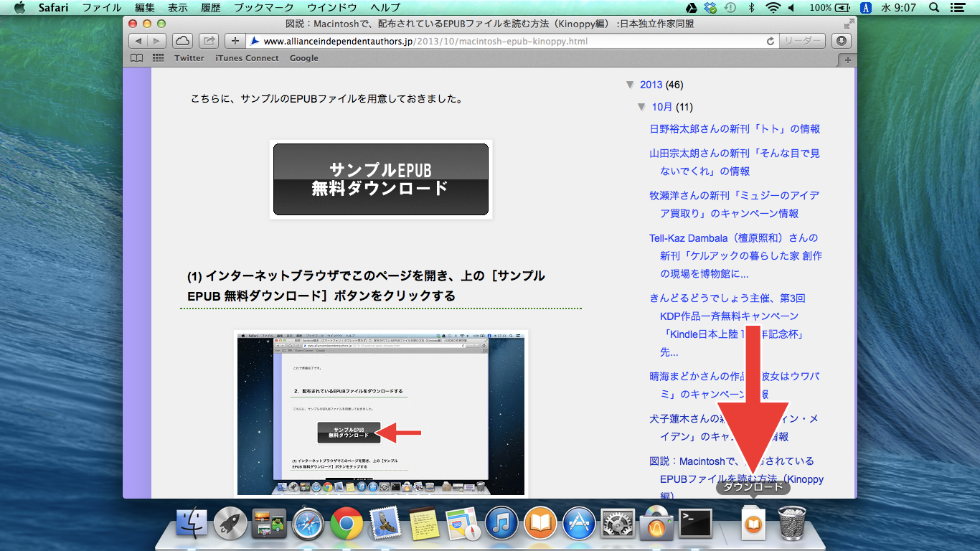Open the Wi-Fi status menu

tap(772, 8)
